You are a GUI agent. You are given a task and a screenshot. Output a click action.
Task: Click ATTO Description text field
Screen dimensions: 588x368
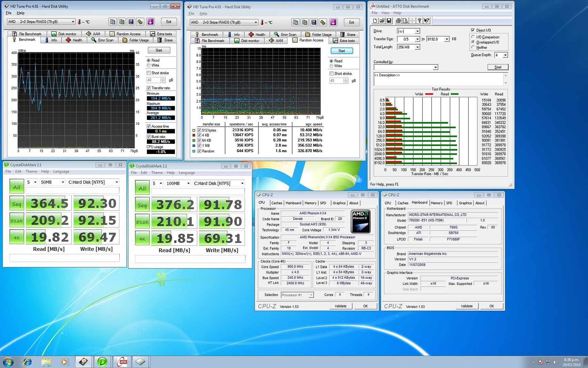[438, 79]
